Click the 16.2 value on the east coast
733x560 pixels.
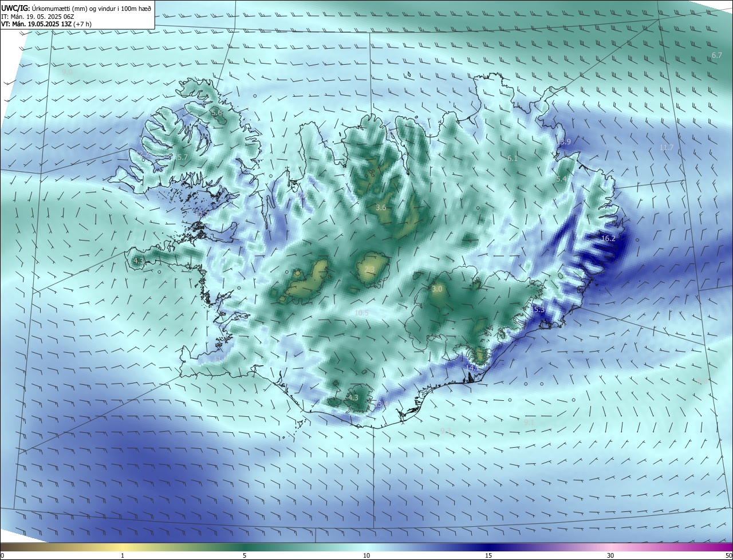click(x=608, y=238)
